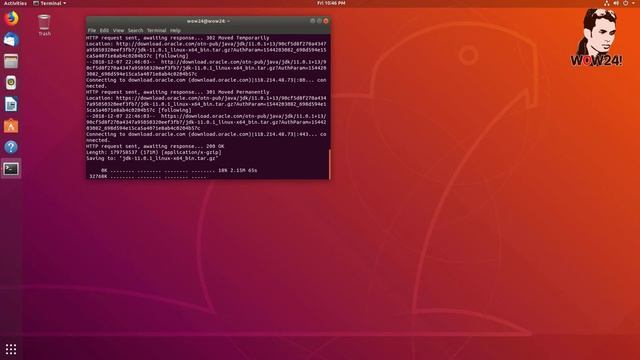Click the power icon in top bar

pyautogui.click(x=625, y=3)
